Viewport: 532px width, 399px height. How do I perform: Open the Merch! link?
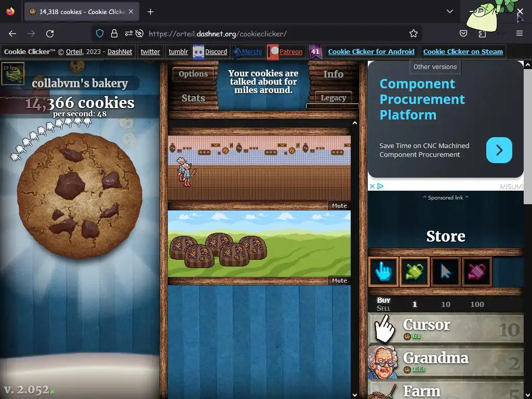click(x=252, y=52)
